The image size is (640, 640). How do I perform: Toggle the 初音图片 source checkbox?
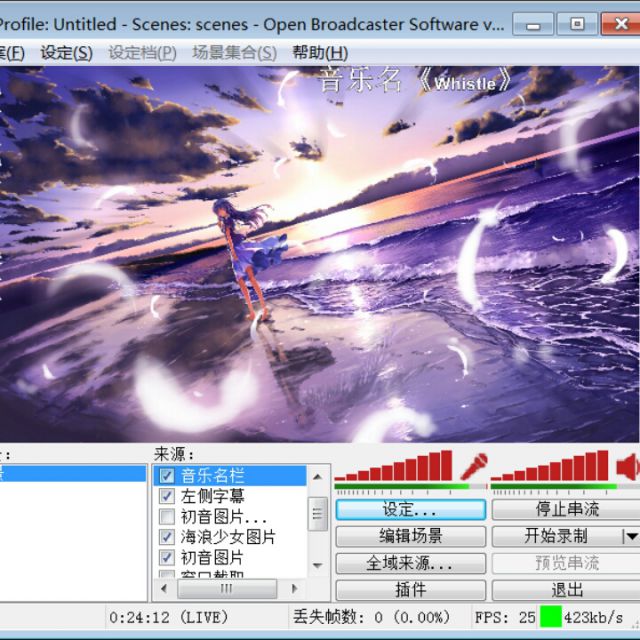coord(167,557)
